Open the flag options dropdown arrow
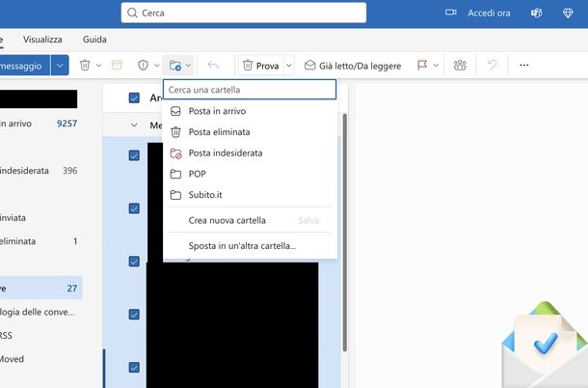588x388 pixels. [436, 65]
